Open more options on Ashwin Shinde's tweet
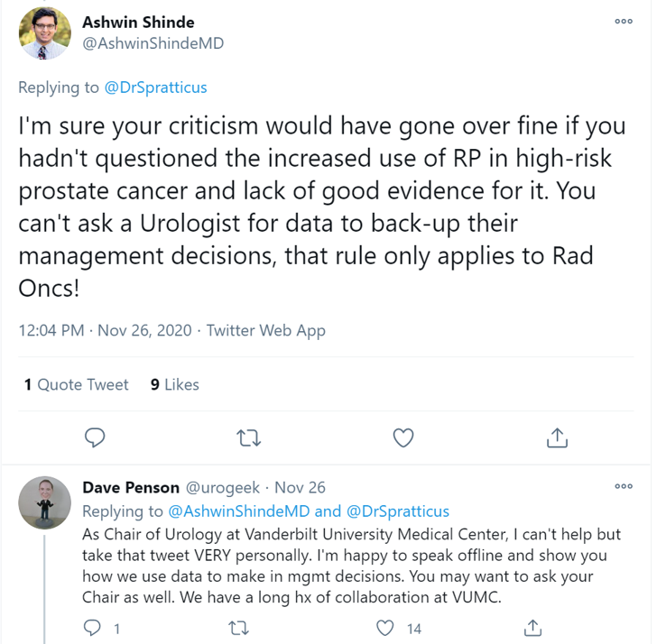The width and height of the screenshot is (657, 644). 623,21
